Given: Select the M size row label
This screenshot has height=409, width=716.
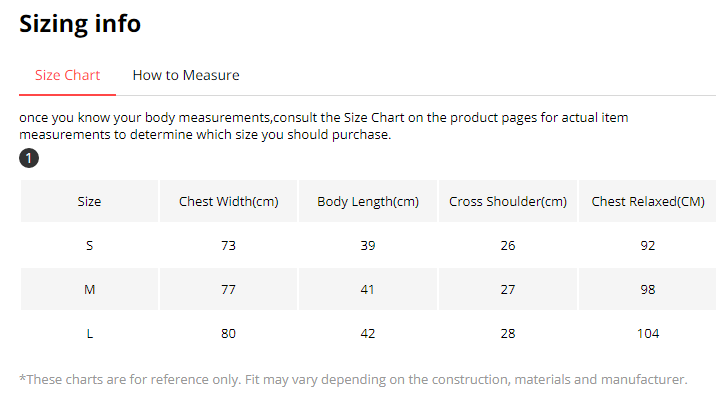Looking at the screenshot, I should [89, 290].
